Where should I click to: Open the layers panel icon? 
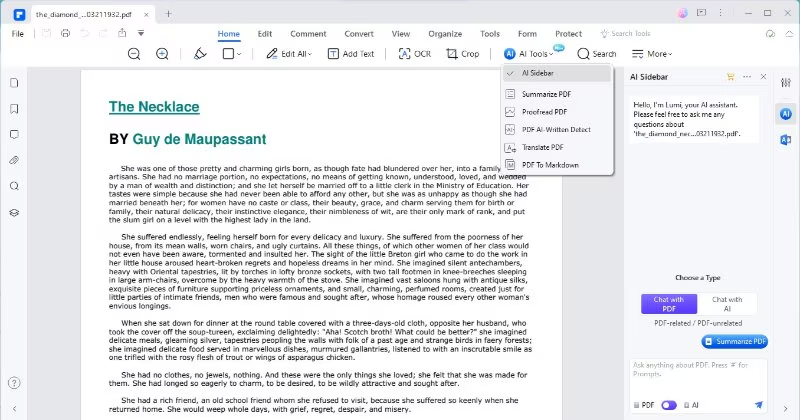[x=14, y=212]
